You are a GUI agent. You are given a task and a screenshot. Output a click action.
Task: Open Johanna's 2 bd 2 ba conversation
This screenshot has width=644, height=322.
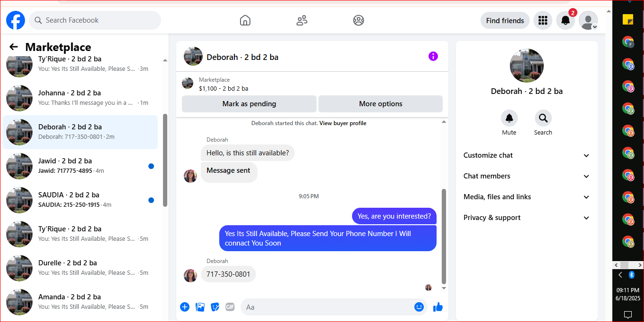tap(80, 98)
